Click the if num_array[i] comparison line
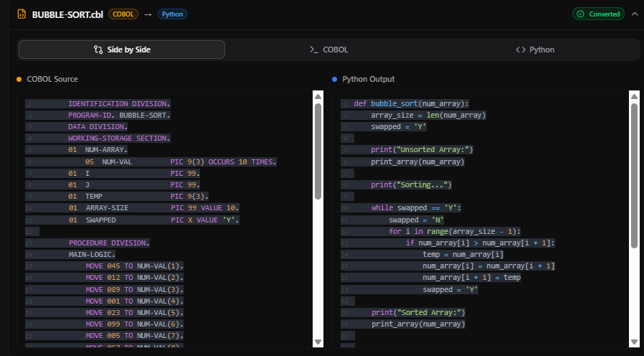The image size is (644, 356). 480,243
